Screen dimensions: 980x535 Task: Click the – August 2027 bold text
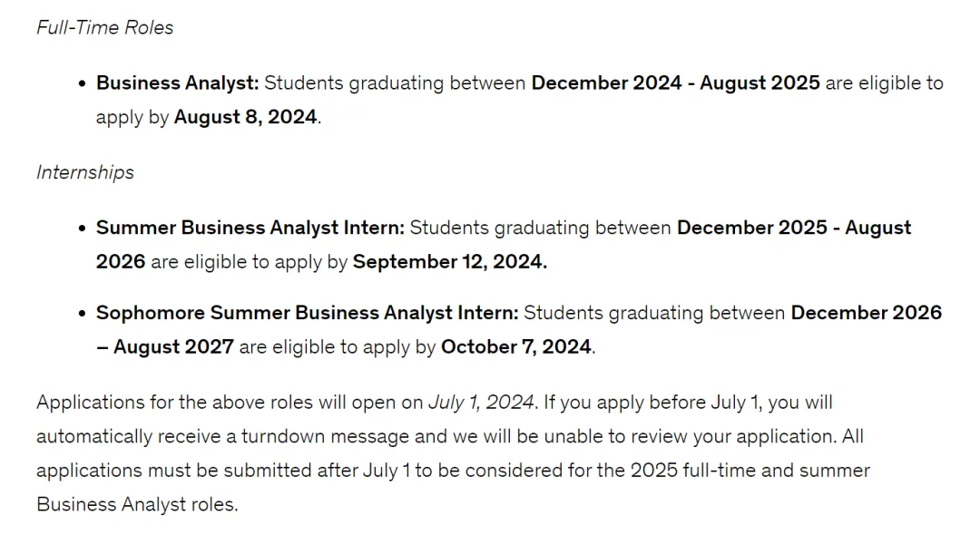[x=165, y=347]
